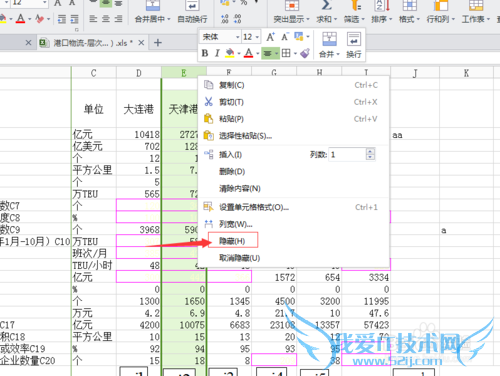Select Format Cells (设置单元格格式) menu item
The image size is (500, 376).
click(293, 207)
